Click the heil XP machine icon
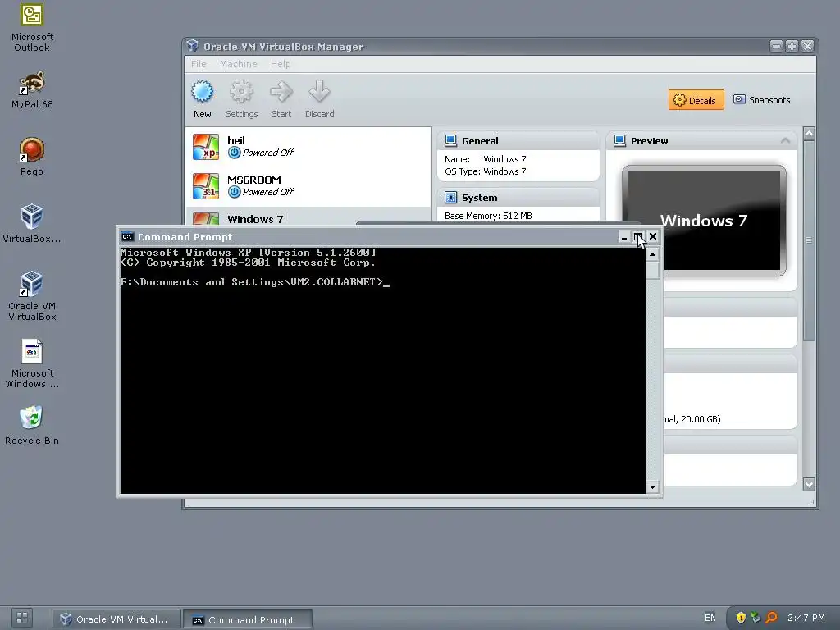 (x=206, y=147)
